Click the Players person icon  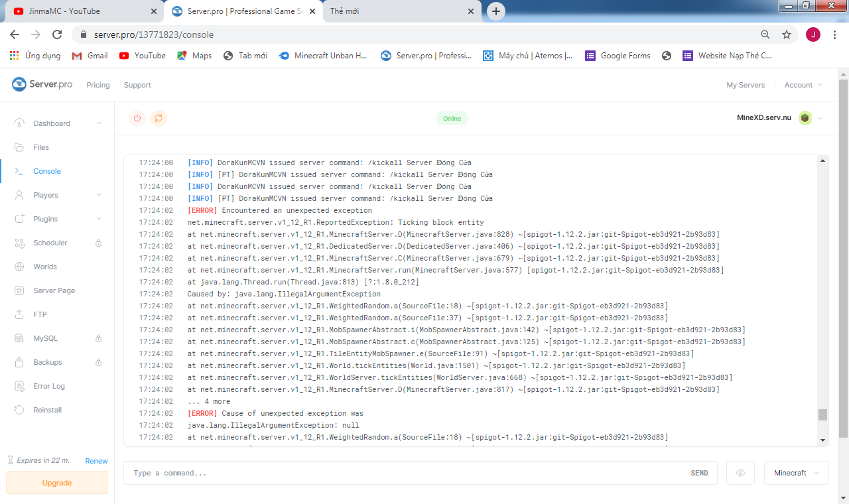pyautogui.click(x=20, y=195)
